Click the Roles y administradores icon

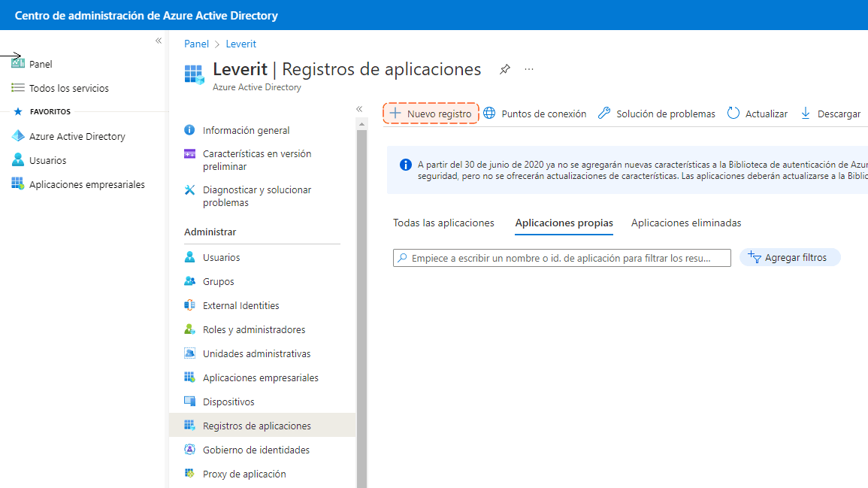[x=189, y=329]
